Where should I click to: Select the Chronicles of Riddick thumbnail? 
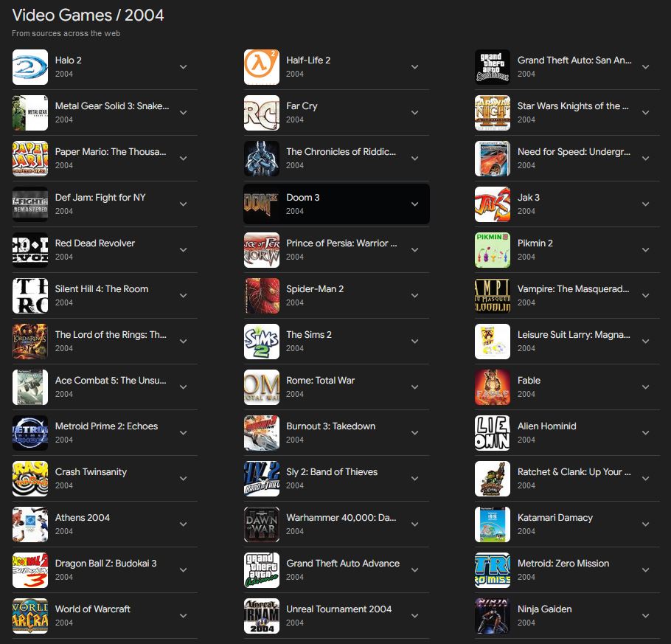coord(262,159)
